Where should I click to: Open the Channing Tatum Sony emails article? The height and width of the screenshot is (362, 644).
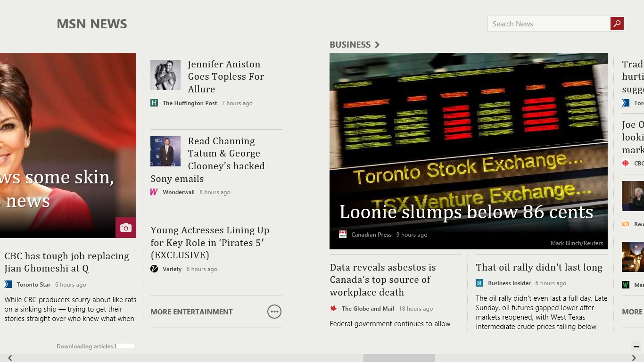[208, 159]
